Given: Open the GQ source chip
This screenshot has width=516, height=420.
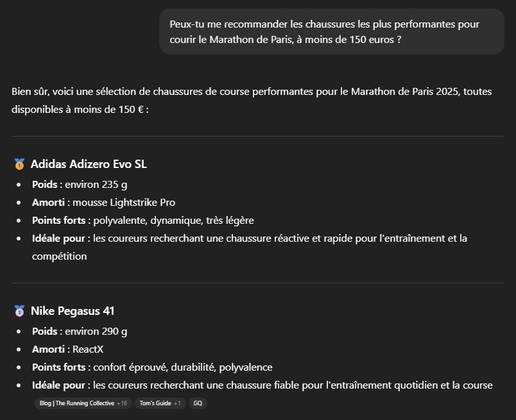Looking at the screenshot, I should tap(198, 403).
